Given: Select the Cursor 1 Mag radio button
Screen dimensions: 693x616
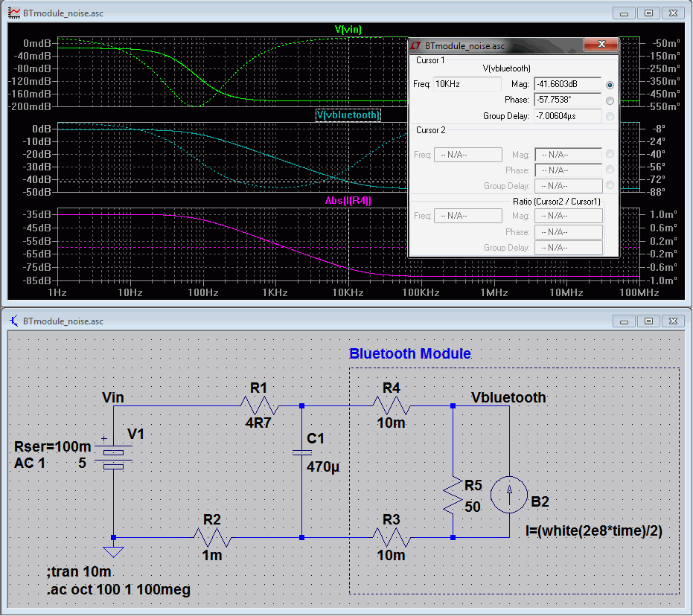Looking at the screenshot, I should point(610,85).
